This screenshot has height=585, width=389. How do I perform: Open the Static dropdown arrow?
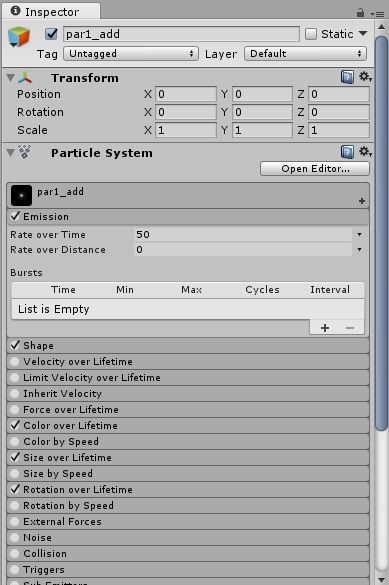click(363, 34)
